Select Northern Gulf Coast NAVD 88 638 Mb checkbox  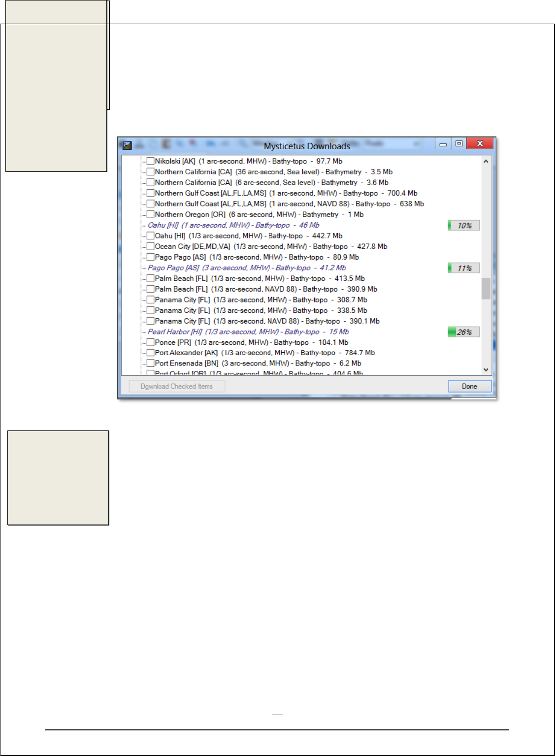pos(151,203)
